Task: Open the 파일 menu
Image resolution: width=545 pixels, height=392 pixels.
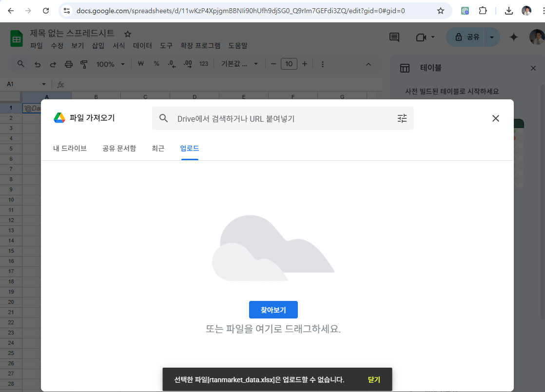Action: point(36,45)
